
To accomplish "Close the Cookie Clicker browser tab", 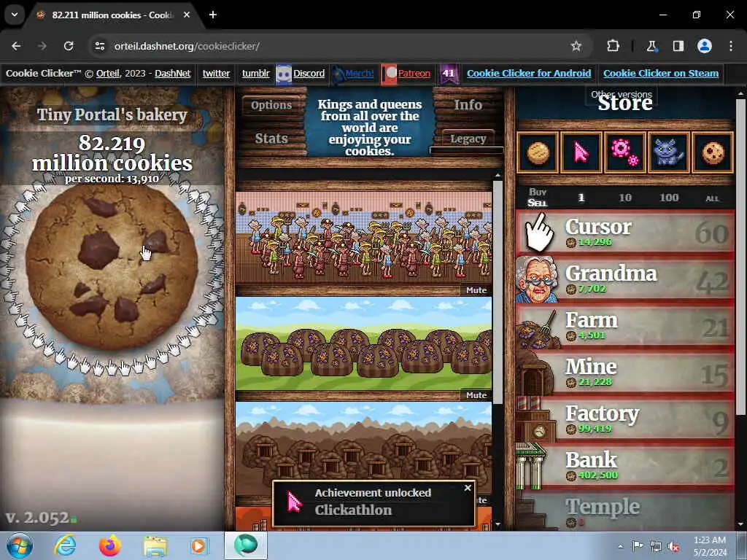I will 187,15.
